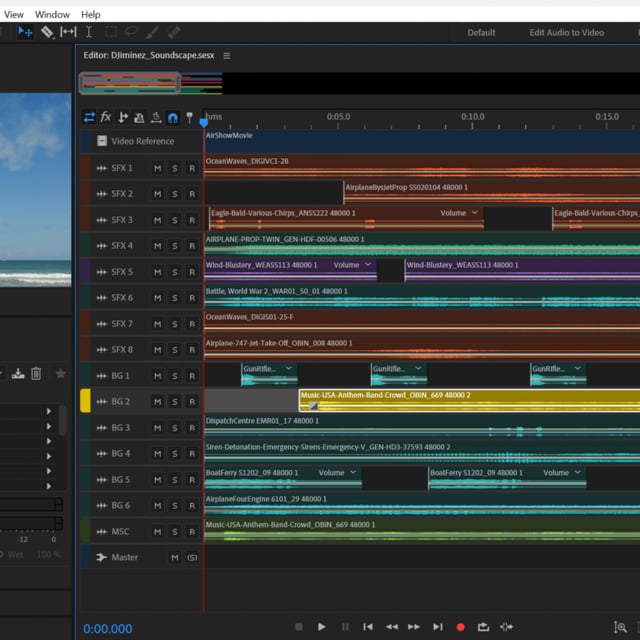
Task: Click the Play transport button
Action: tap(322, 627)
